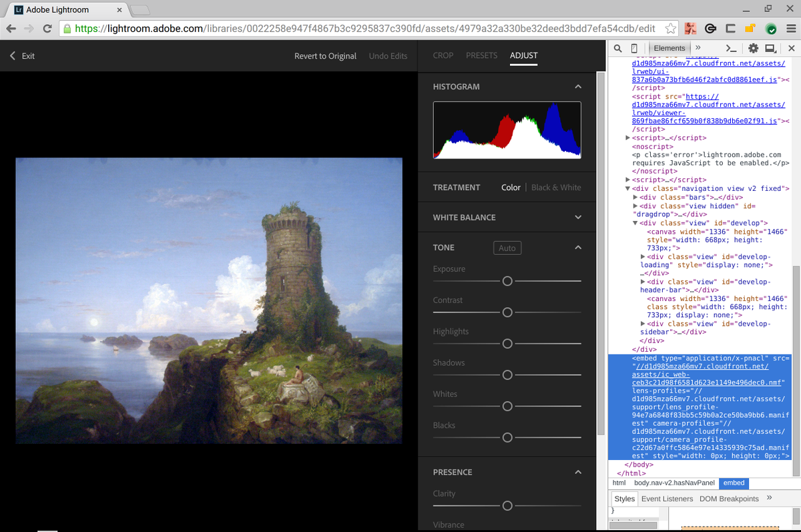Switch to the PRESETS tab
Screen dimensions: 801x532
coord(481,55)
